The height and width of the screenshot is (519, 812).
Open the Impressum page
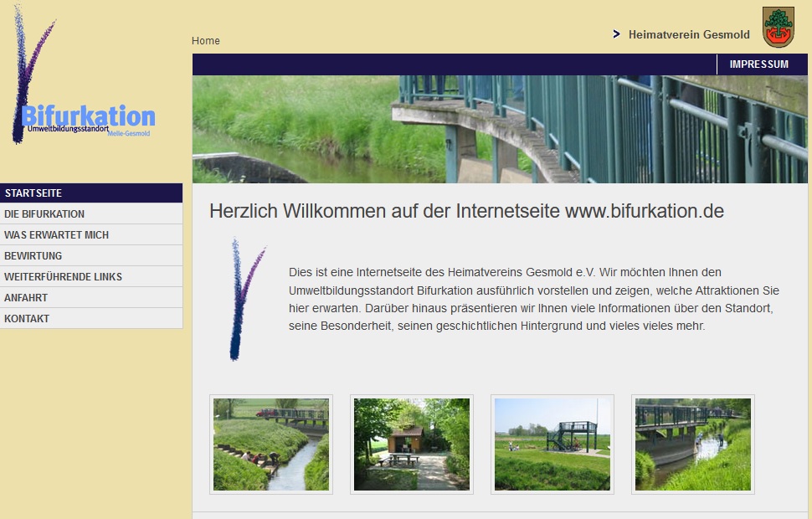point(758,64)
